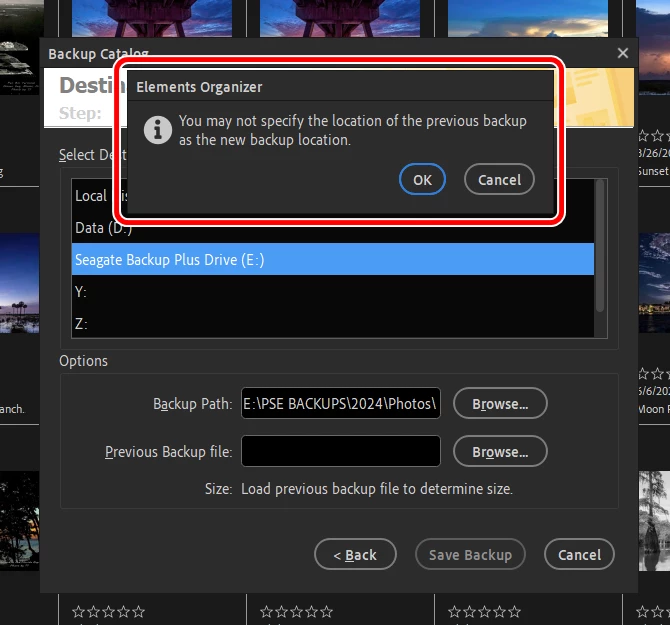Open the twilight palm trees waterfront thumbnail
This screenshot has height=625, width=670.
tap(19, 283)
